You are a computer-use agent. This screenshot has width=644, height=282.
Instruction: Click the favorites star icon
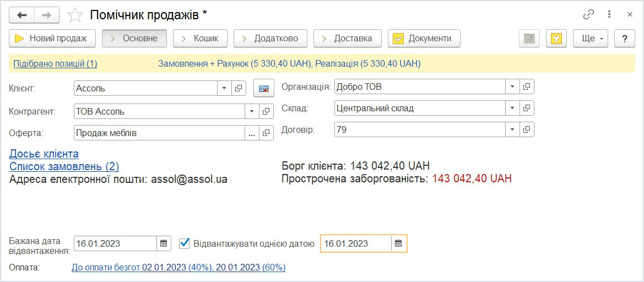[75, 15]
